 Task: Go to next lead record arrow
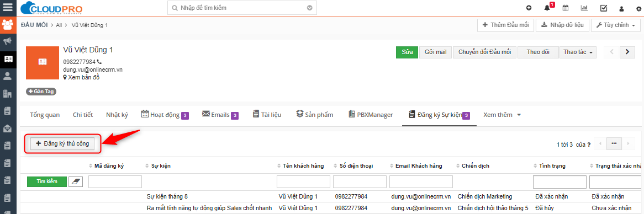[x=627, y=52]
